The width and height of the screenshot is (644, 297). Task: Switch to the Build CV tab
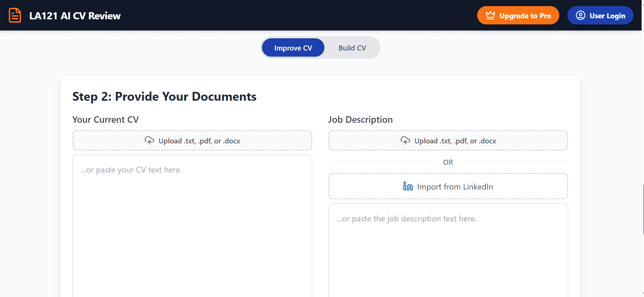pos(352,48)
